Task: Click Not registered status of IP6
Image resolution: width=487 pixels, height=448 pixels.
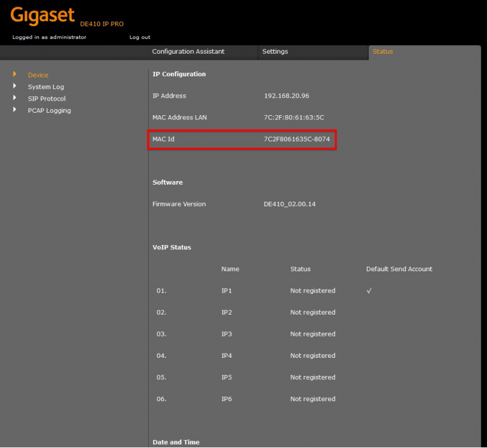Action: [313, 399]
